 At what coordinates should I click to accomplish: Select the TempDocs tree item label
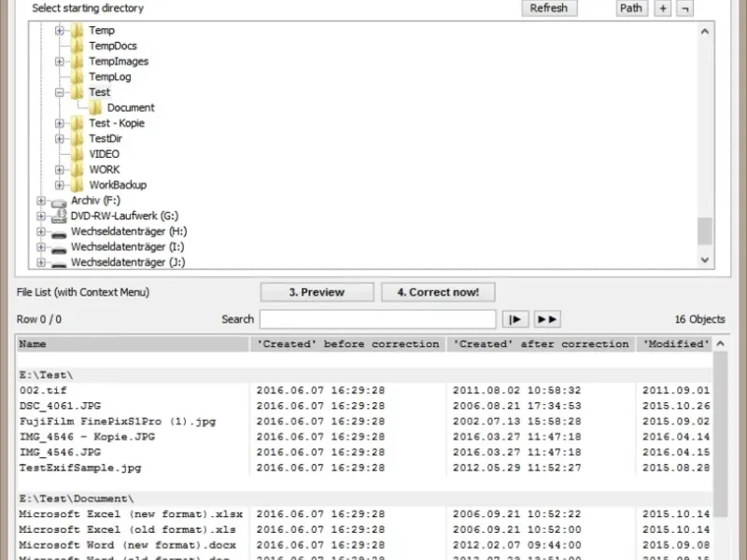pos(113,46)
